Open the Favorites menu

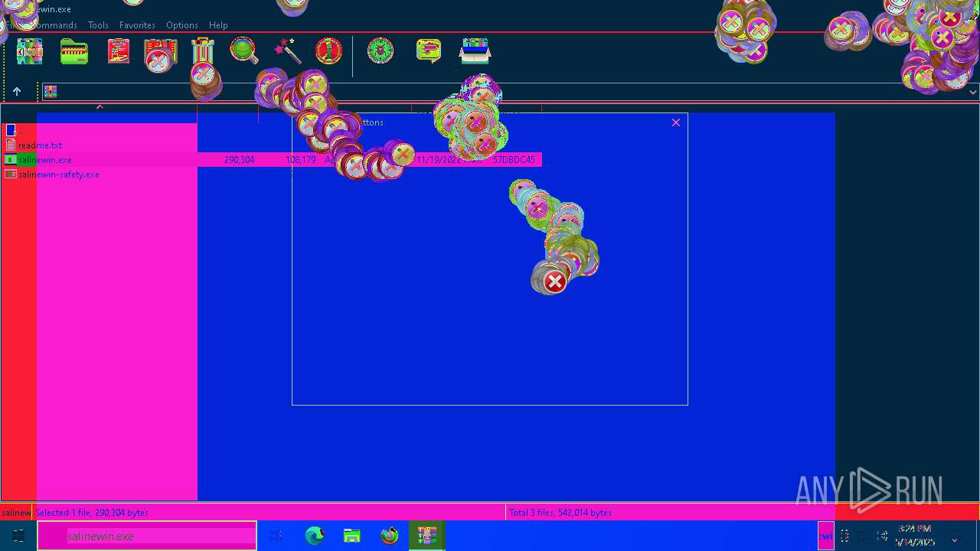137,25
